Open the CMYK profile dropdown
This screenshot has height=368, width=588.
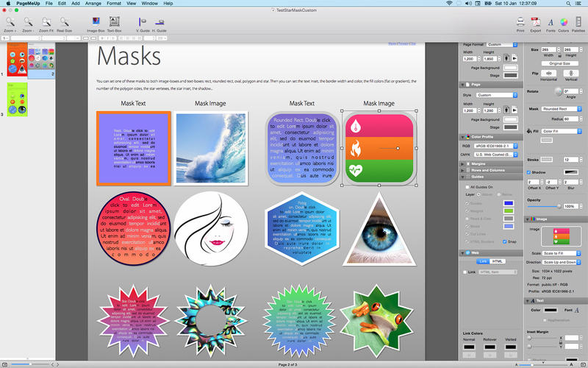click(495, 155)
